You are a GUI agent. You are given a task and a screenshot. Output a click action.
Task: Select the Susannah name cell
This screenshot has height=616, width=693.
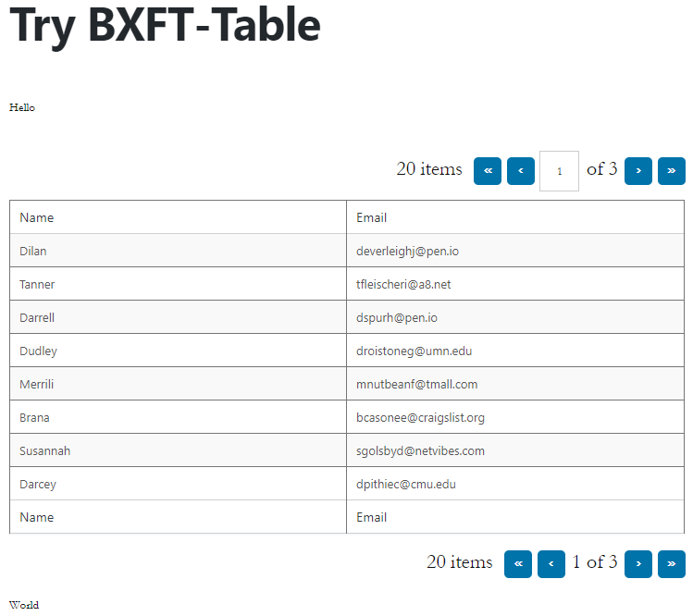pyautogui.click(x=179, y=450)
